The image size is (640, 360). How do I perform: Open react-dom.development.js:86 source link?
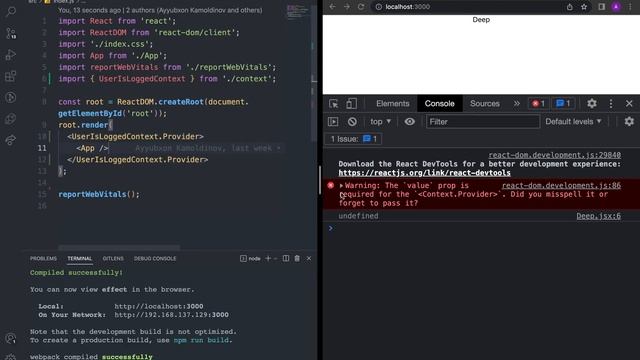[x=561, y=186]
